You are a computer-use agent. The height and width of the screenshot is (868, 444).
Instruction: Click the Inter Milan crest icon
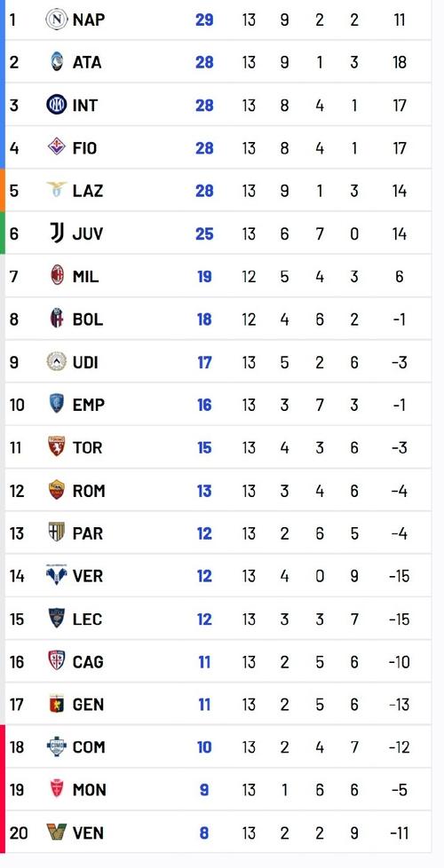tap(56, 105)
